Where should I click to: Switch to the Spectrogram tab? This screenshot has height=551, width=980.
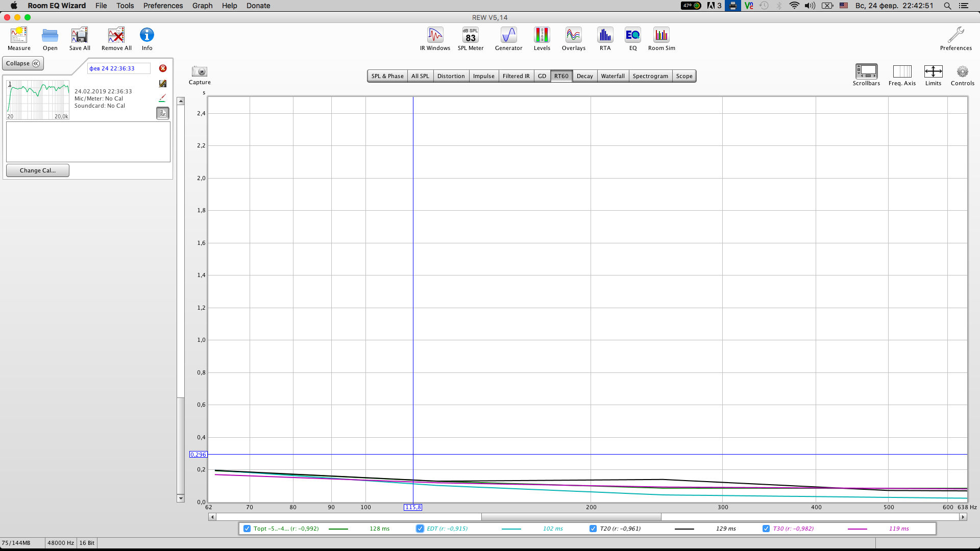(x=650, y=76)
